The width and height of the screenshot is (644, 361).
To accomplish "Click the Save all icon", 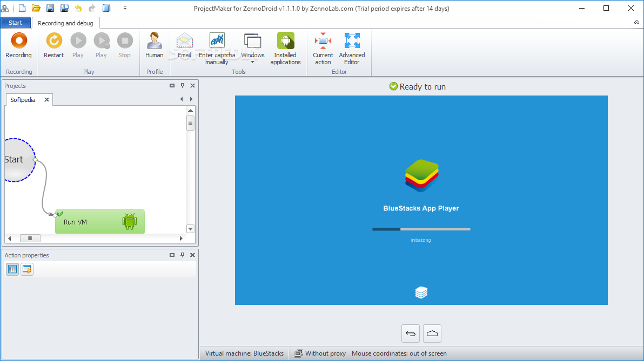I will pos(64,8).
